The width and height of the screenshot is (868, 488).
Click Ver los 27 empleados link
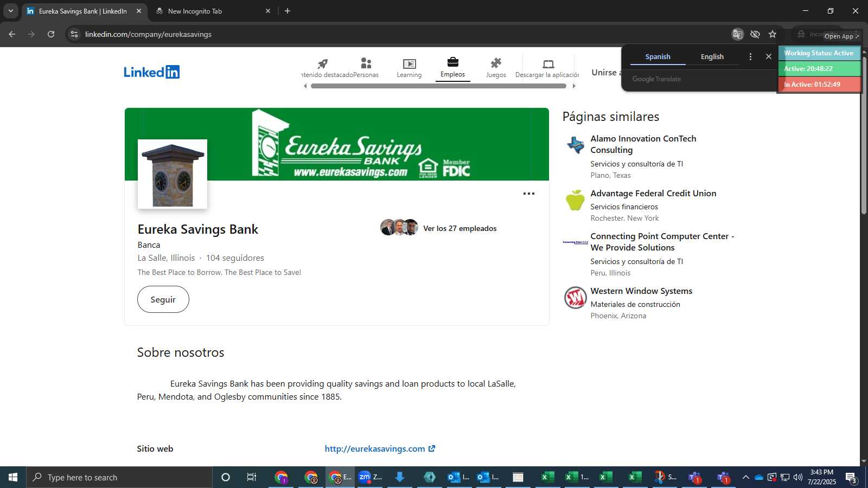[460, 228]
